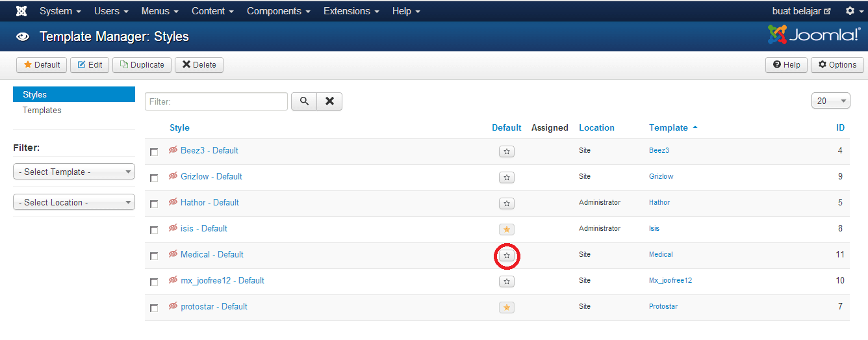Screen dimensions: 868x340
Task: Sort by the Default column header
Action: tap(507, 127)
